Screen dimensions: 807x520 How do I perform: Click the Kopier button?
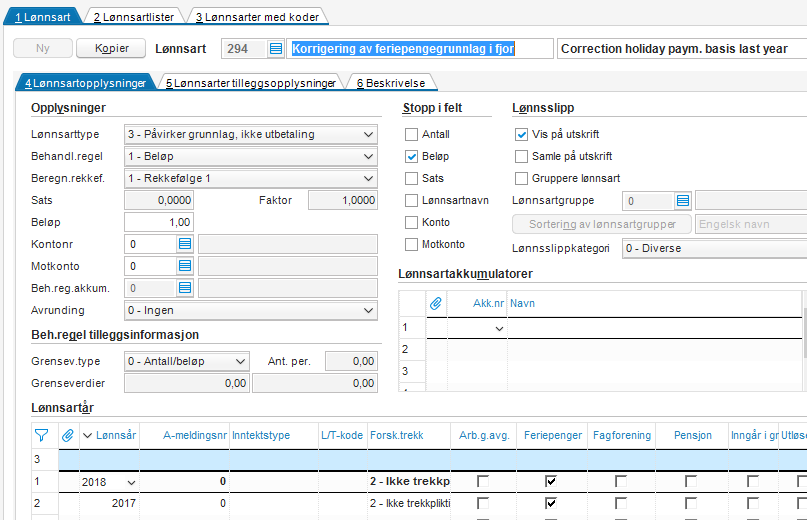tap(111, 48)
